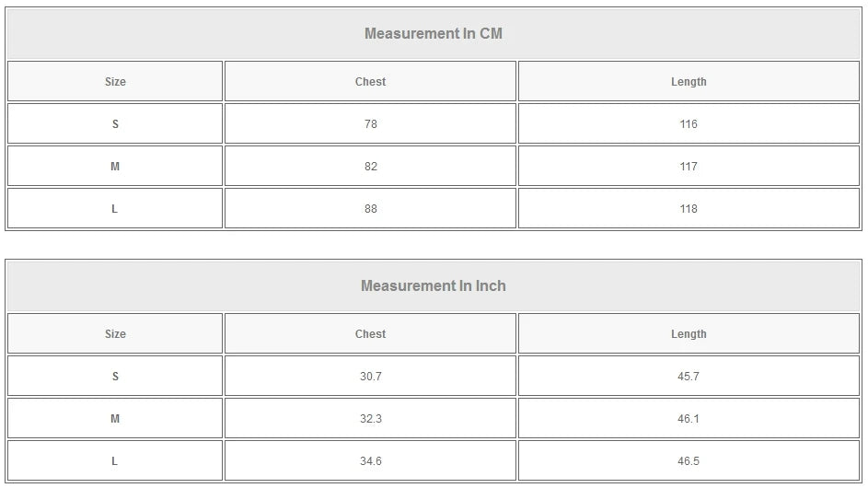Select the length value 46.5 cell
868x488 pixels.
689,461
